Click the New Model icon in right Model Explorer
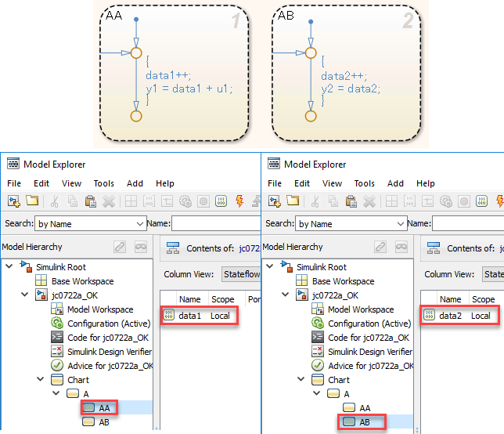This screenshot has width=504, height=434. pyautogui.click(x=275, y=201)
